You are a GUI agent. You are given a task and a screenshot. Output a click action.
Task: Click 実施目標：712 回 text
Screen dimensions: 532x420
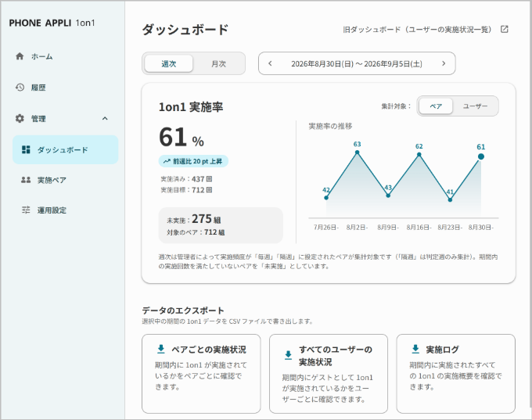coord(186,189)
